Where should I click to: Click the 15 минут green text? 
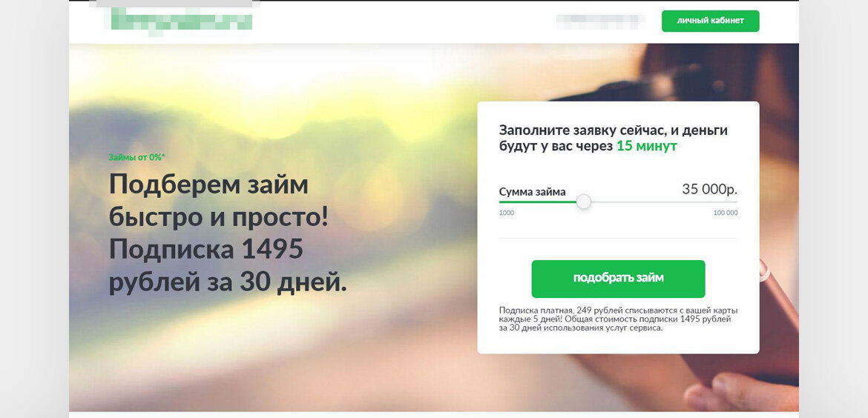(x=647, y=147)
